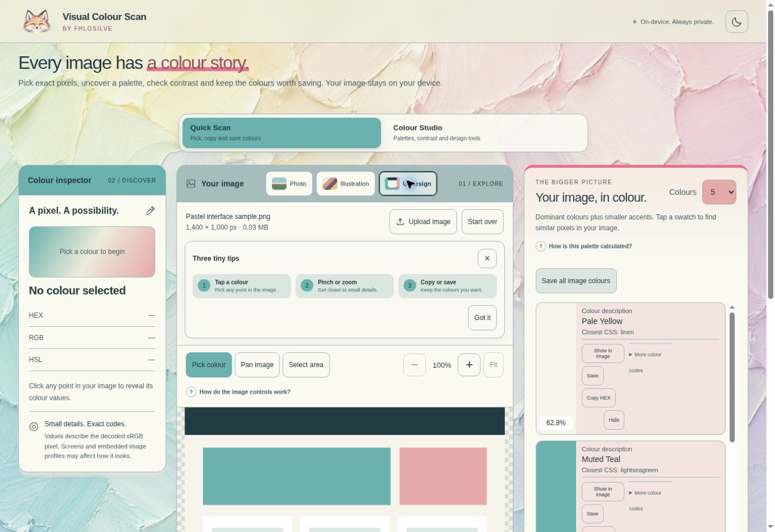Dismiss tips with Got it
Screen dimensions: 775x532
482,318
